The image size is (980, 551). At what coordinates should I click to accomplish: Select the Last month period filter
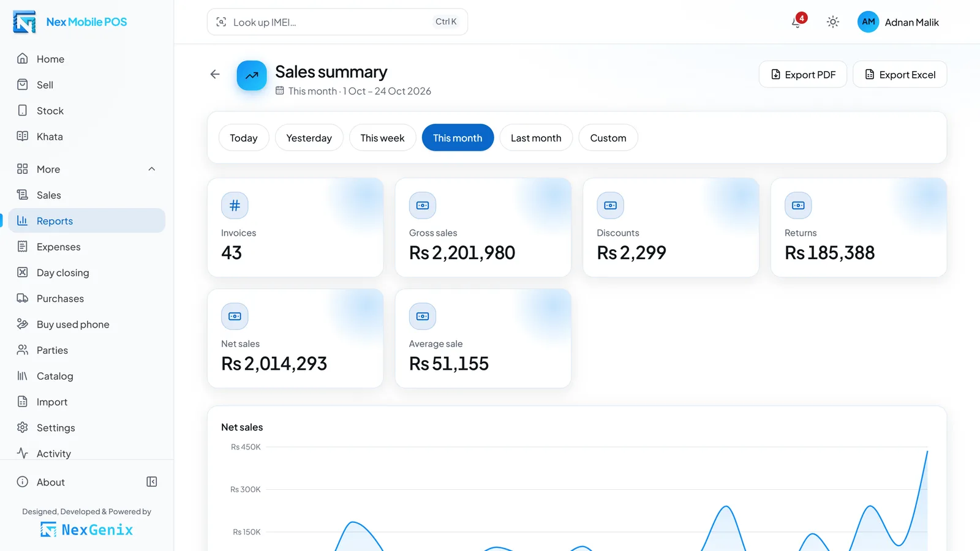tap(536, 138)
